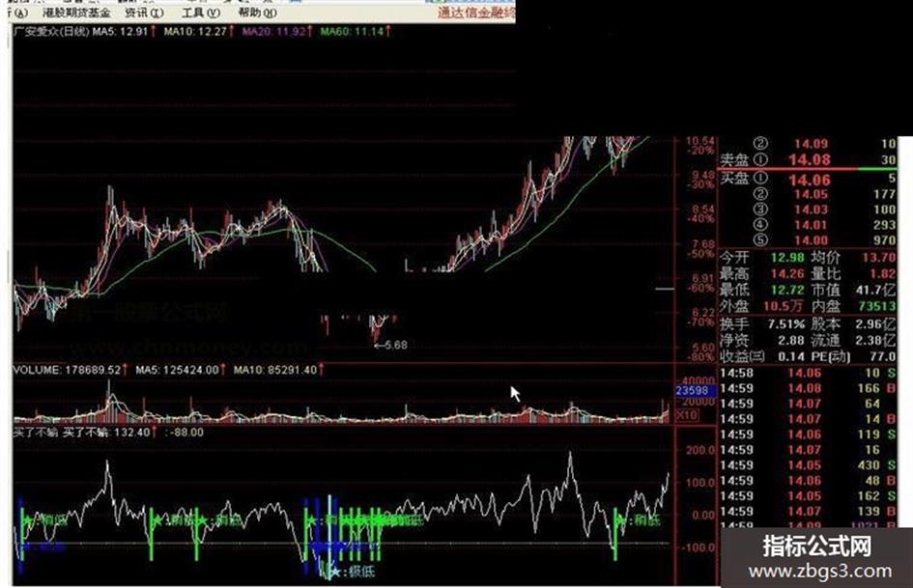The height and width of the screenshot is (588, 913).
Task: Click the 买盘 ① price 14.06
Action: pyautogui.click(x=810, y=180)
